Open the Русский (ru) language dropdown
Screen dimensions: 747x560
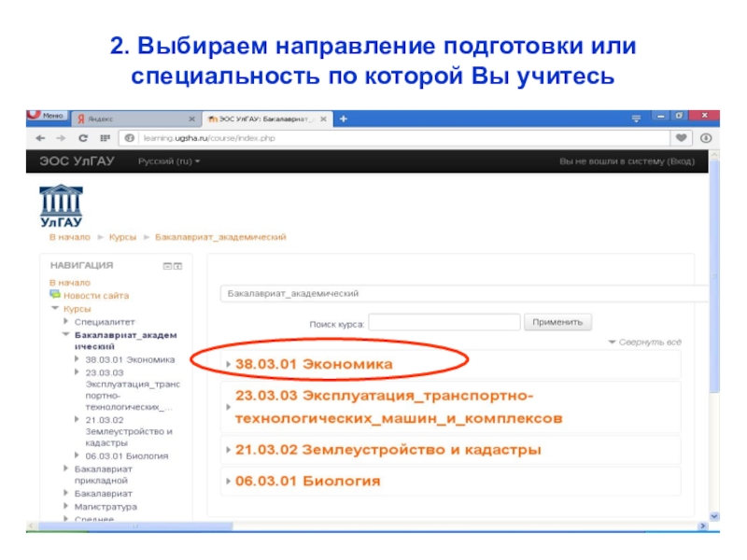169,161
